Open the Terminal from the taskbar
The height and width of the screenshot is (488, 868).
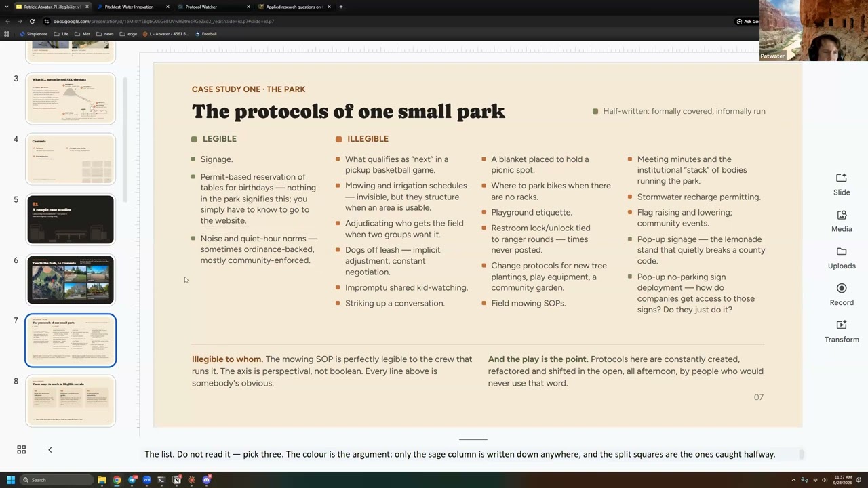click(161, 480)
